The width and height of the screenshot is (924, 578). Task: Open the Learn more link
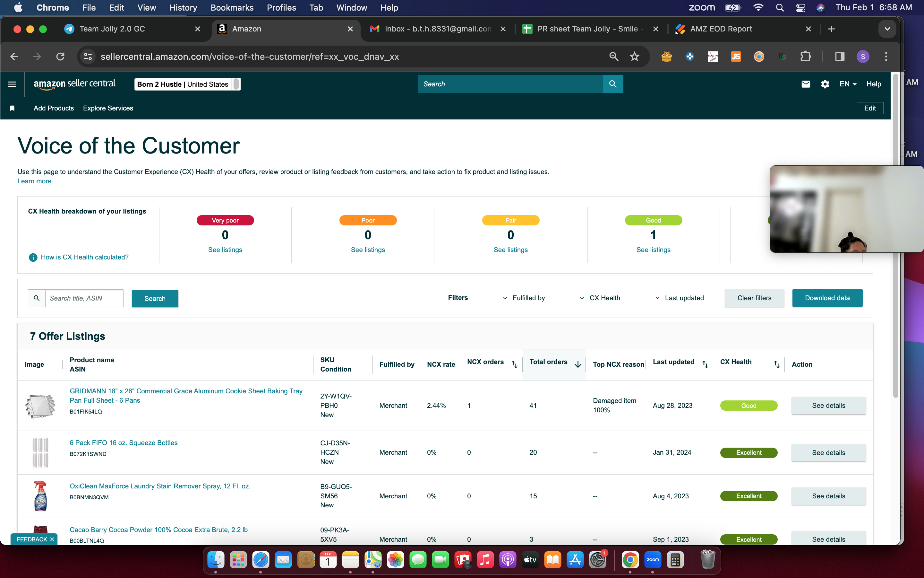click(34, 181)
